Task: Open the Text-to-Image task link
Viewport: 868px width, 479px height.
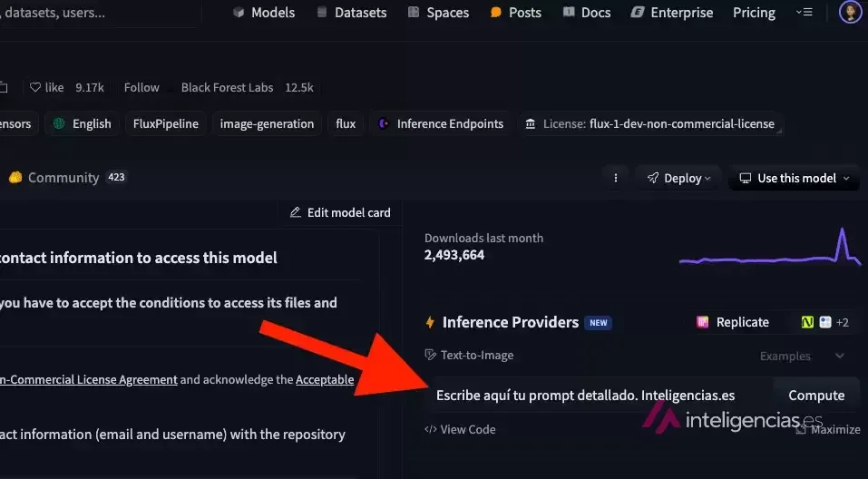Action: tap(469, 355)
